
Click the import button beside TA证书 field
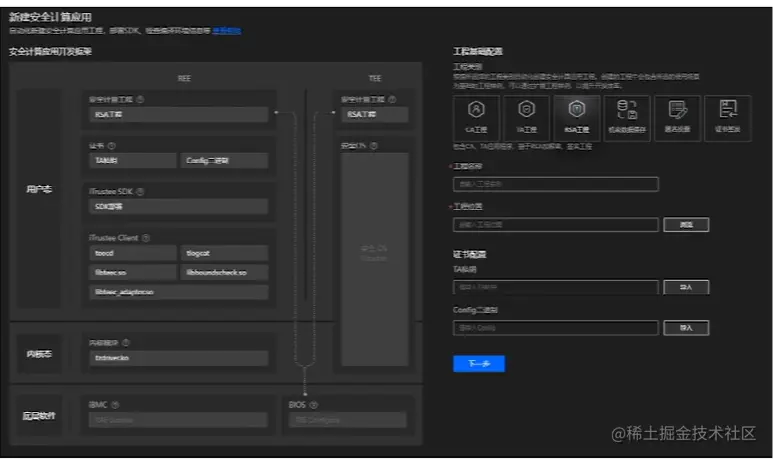[686, 287]
